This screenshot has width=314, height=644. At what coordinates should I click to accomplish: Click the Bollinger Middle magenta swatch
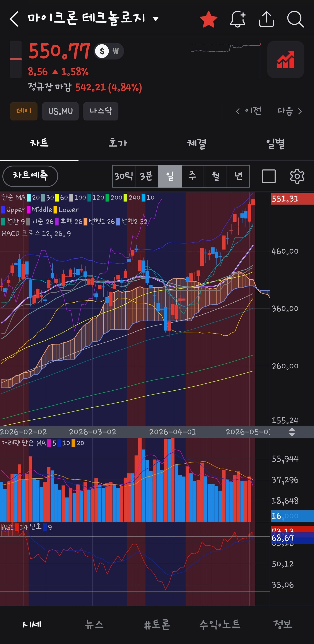coord(29,210)
